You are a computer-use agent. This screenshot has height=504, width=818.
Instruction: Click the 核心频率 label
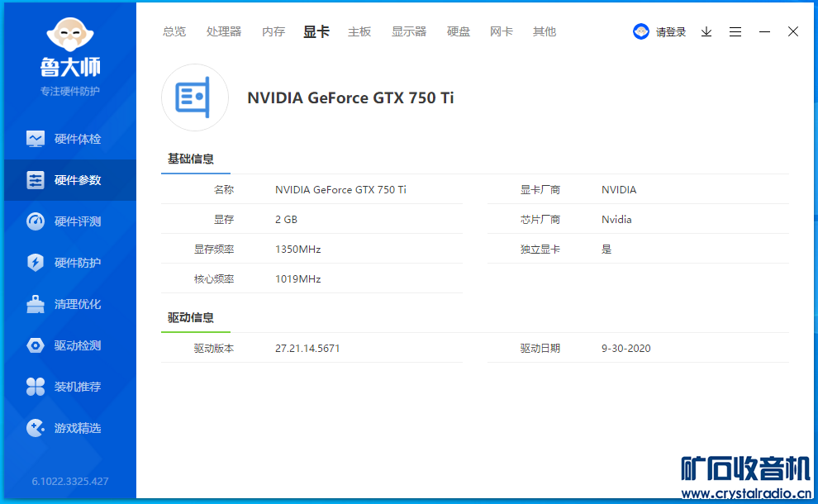click(x=214, y=279)
